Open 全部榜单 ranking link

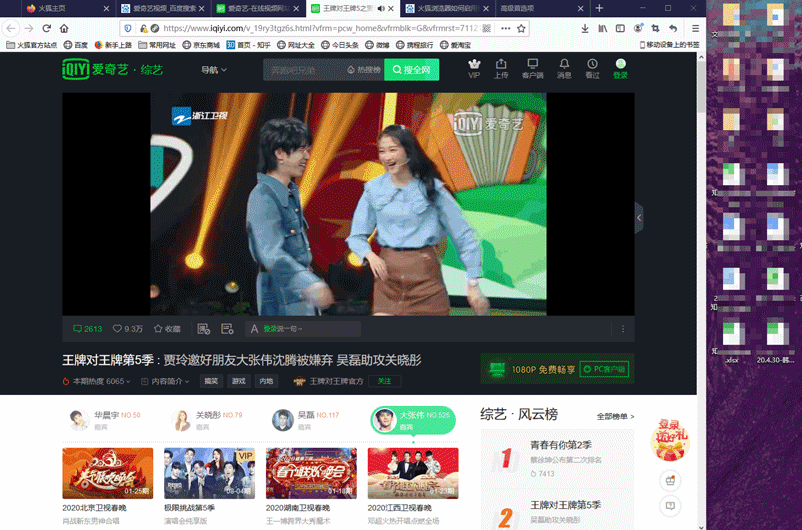coord(615,416)
